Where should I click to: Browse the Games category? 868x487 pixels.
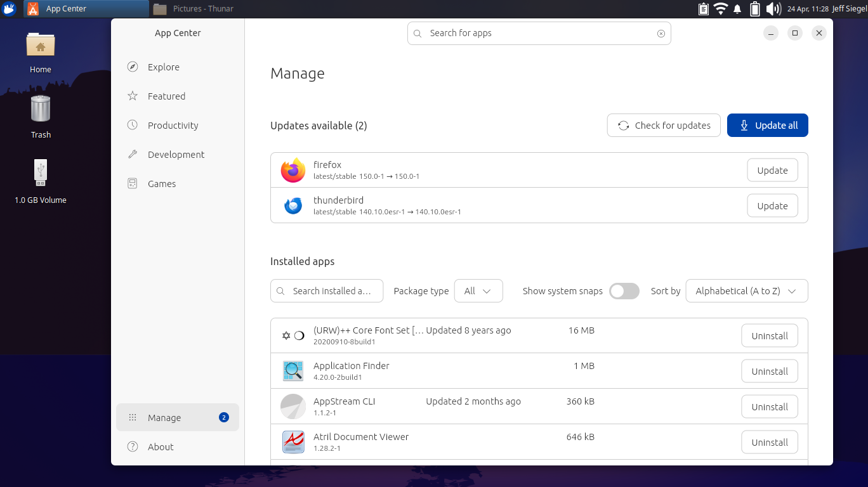click(x=178, y=184)
